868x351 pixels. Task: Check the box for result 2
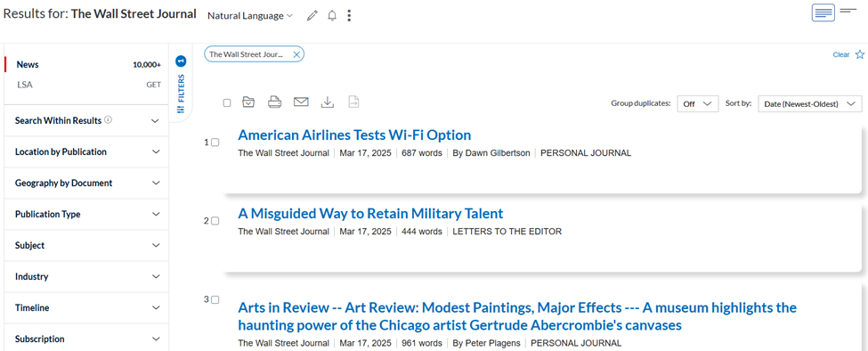click(215, 220)
